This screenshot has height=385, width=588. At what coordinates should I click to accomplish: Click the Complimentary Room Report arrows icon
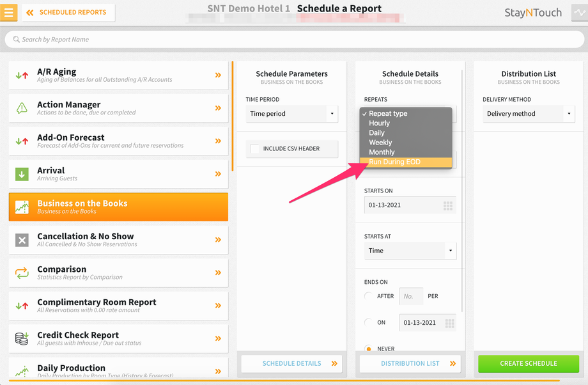coord(22,306)
